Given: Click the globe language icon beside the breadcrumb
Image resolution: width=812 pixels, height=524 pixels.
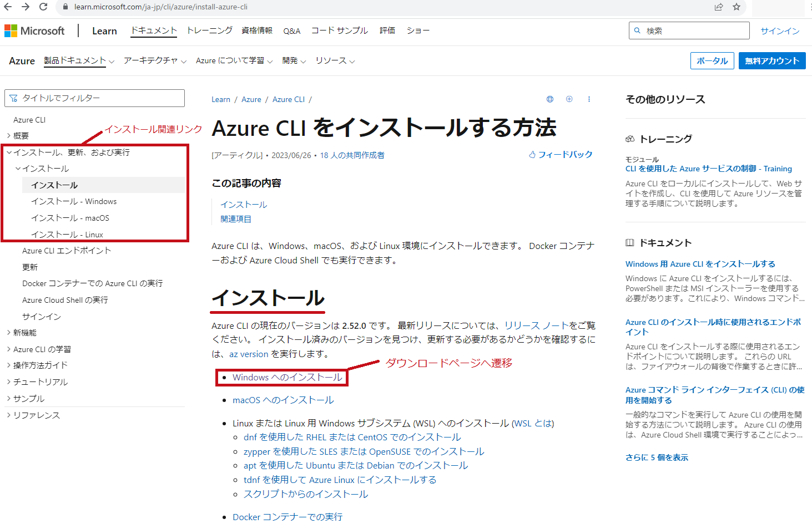Looking at the screenshot, I should [x=550, y=99].
